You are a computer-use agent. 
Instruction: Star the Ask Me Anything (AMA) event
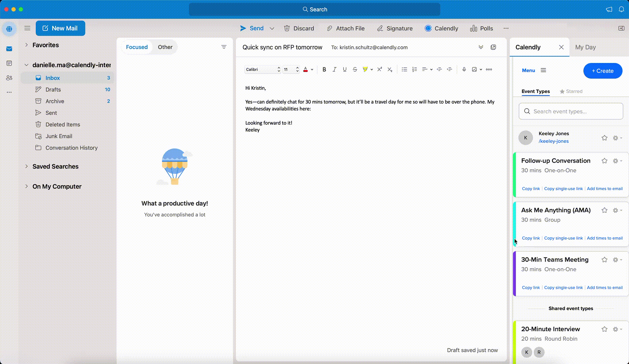coord(604,210)
